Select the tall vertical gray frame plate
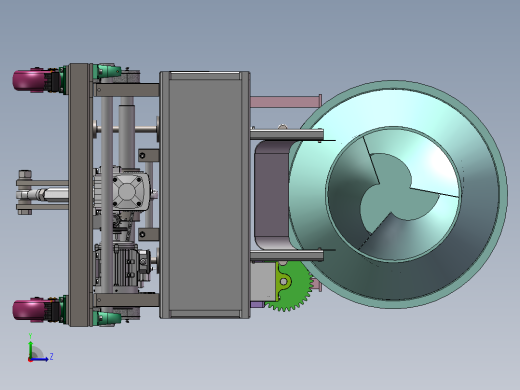 coord(80,195)
